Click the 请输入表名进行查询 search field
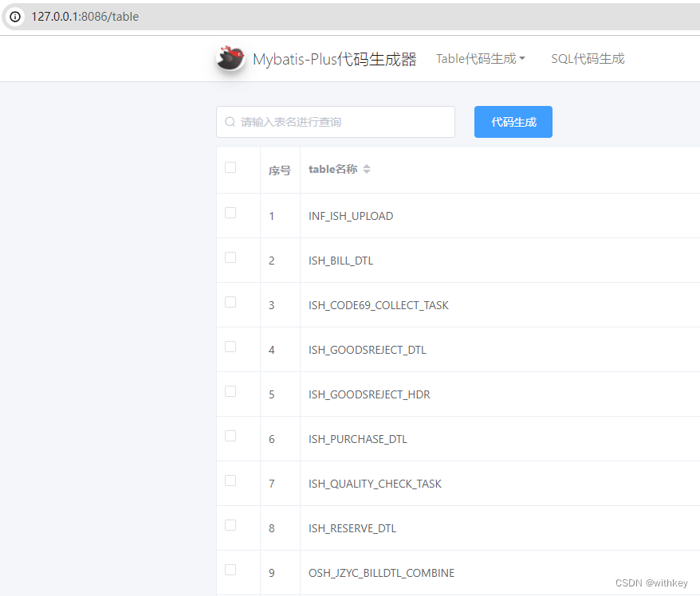700x596 pixels. [x=335, y=121]
